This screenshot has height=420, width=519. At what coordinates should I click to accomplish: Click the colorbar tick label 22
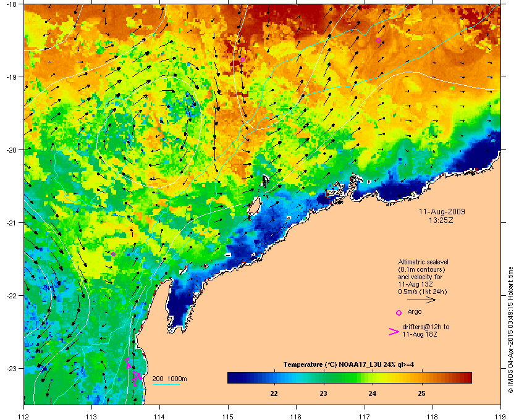click(274, 393)
